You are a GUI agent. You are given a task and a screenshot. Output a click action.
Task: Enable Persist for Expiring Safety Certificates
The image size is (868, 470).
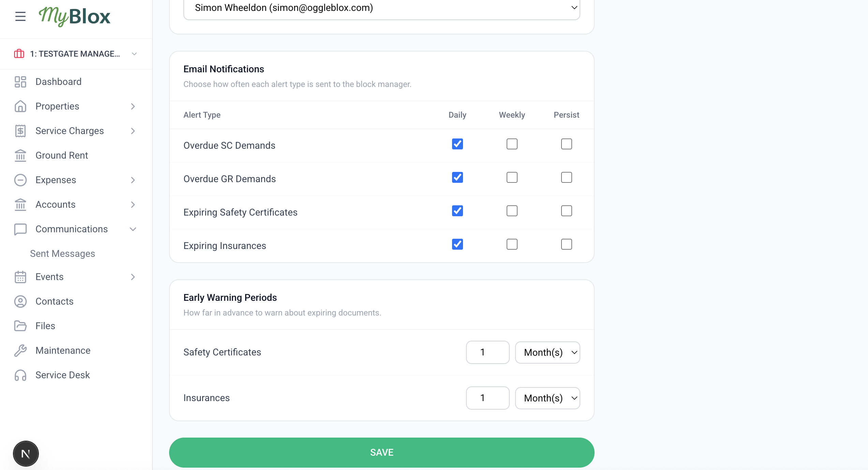566,211
